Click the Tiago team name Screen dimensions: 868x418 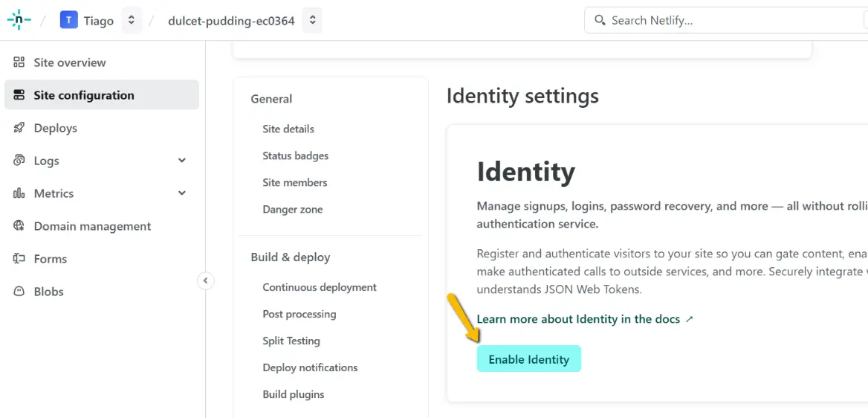pyautogui.click(x=99, y=21)
